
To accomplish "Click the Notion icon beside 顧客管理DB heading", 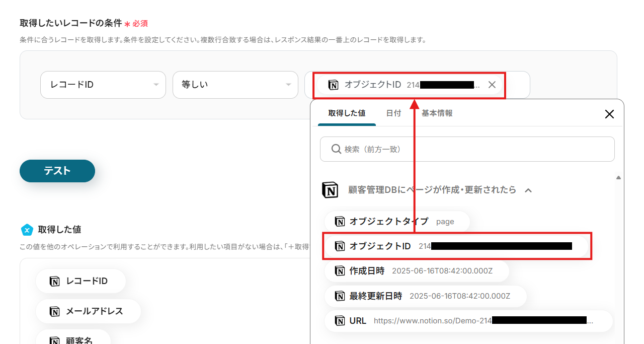I will click(330, 190).
